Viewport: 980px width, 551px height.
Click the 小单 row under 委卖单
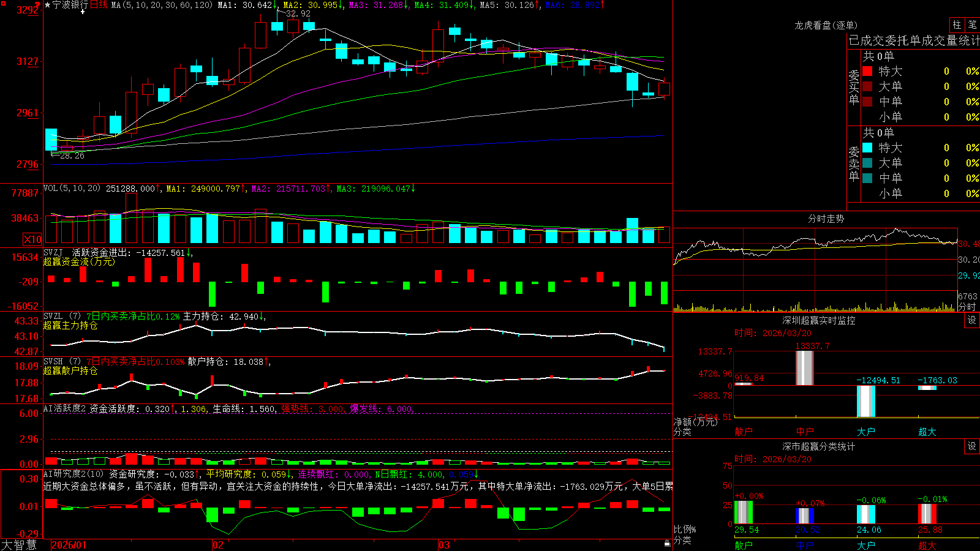coord(920,193)
